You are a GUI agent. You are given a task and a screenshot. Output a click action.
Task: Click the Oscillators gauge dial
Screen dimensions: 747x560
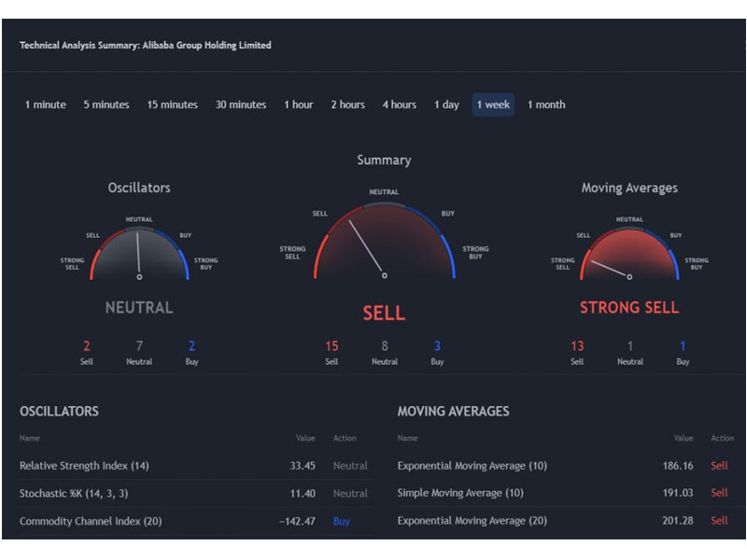tap(139, 254)
